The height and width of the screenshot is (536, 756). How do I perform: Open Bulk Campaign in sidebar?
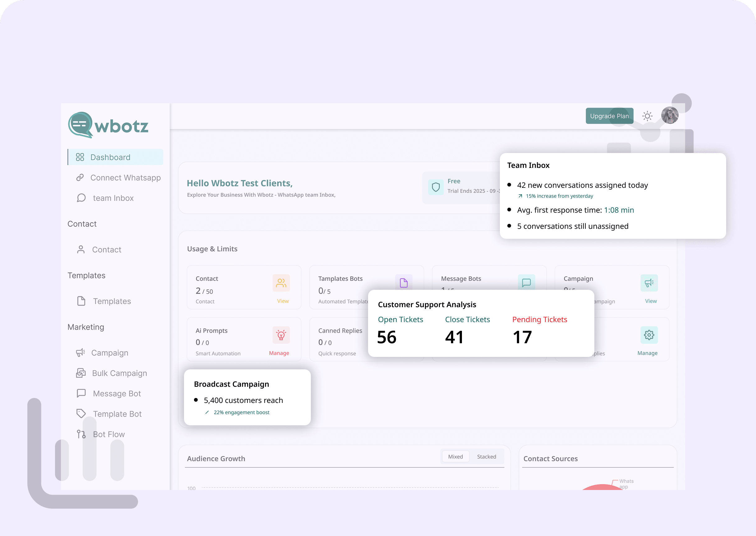pos(119,373)
